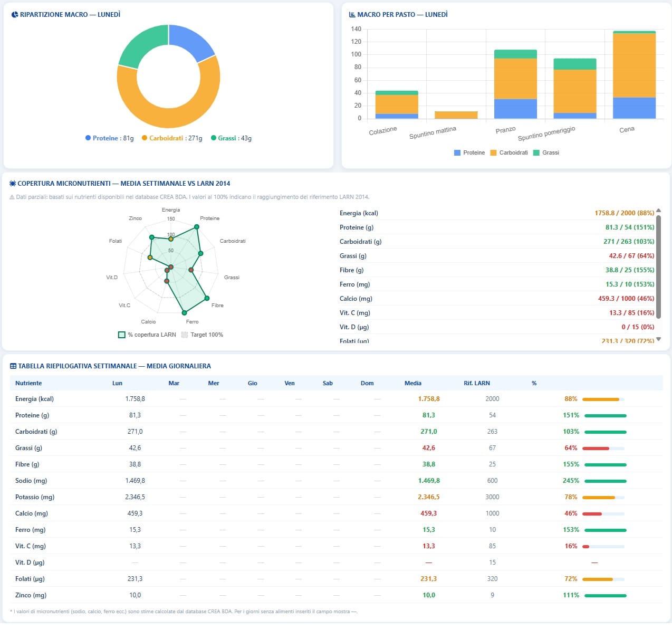The width and height of the screenshot is (672, 629).
Task: Click the Media value 231,3 for Folati
Action: click(x=429, y=579)
